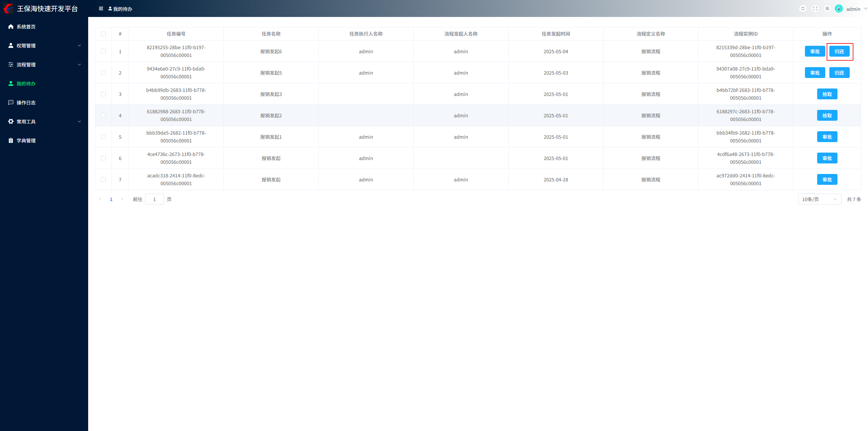Open the 字典管理 menu item
The height and width of the screenshot is (431, 868).
[x=26, y=140]
